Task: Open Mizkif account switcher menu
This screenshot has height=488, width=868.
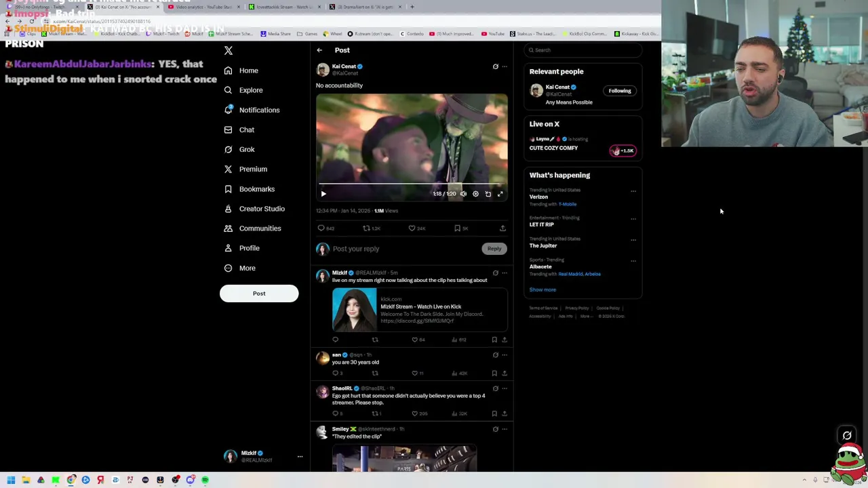Action: coord(262,456)
